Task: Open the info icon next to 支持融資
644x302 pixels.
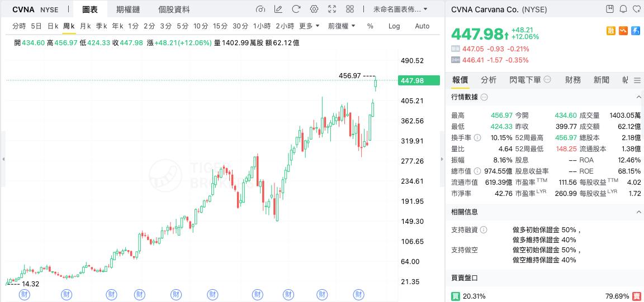Action: click(484, 230)
